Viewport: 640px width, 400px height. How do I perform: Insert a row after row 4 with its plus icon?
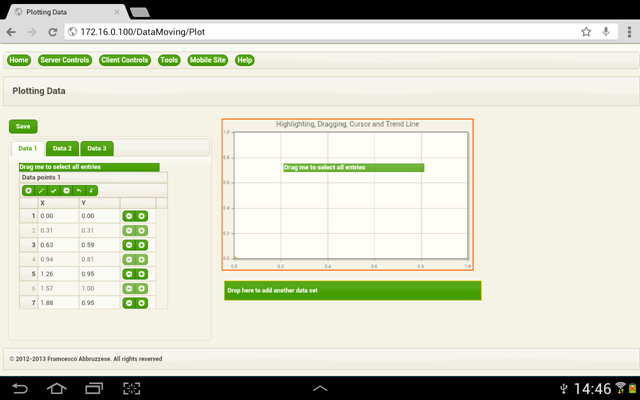click(x=141, y=260)
